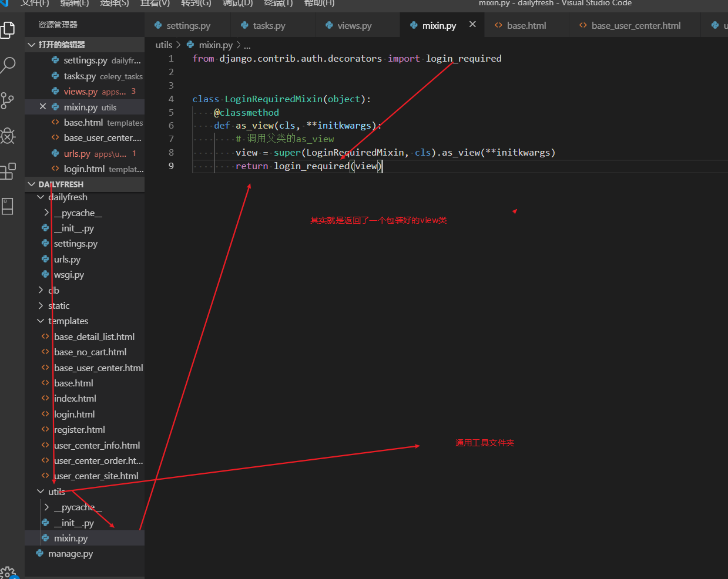Expand the db folder
The height and width of the screenshot is (579, 728).
point(53,291)
